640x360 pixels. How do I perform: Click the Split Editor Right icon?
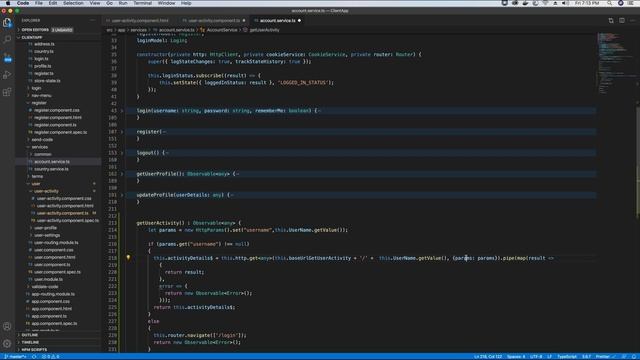pos(622,20)
